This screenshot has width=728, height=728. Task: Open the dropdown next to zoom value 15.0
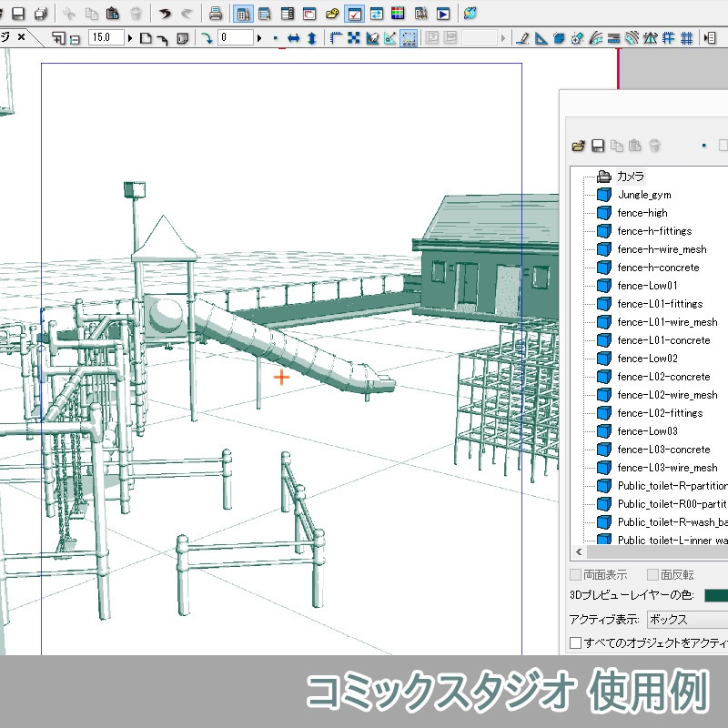pos(129,37)
